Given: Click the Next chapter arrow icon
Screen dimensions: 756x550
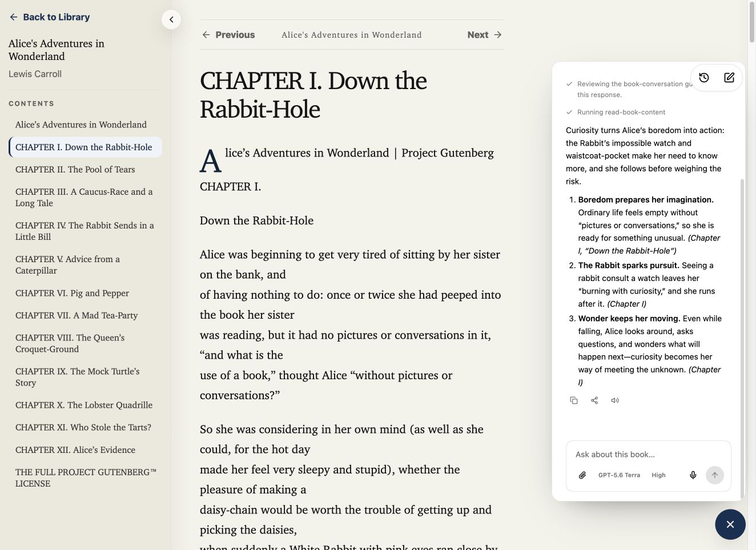Looking at the screenshot, I should coord(498,35).
